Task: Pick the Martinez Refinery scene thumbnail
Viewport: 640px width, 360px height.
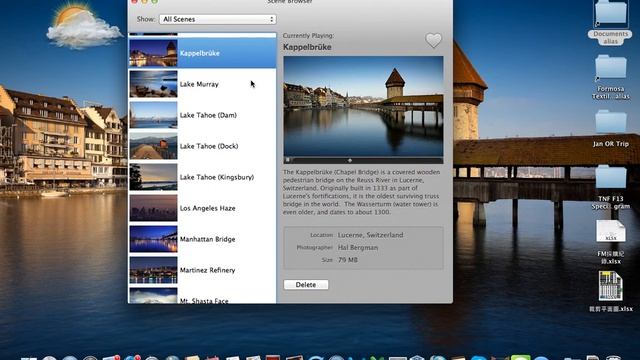Action: [153, 270]
